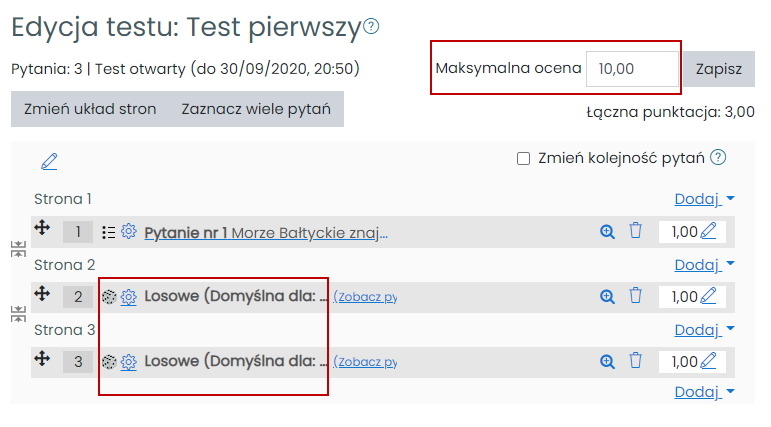Preview question 3 with the magnifier icon
Image resolution: width=771 pixels, height=427 pixels.
click(x=607, y=361)
